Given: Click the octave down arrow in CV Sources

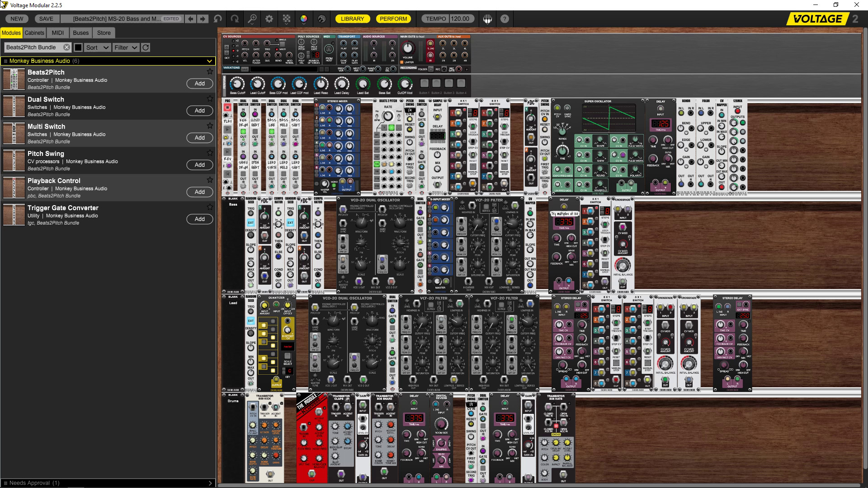Looking at the screenshot, I should pos(226,53).
